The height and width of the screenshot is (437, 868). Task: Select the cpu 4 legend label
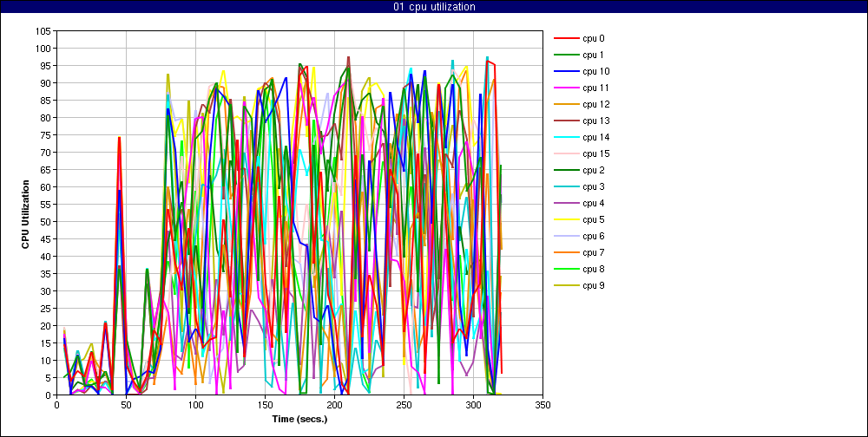pyautogui.click(x=593, y=203)
